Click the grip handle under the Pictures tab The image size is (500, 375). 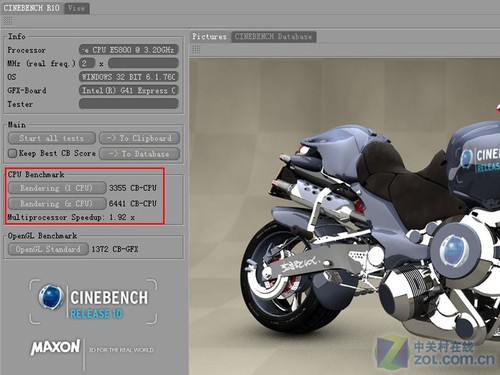[x=197, y=50]
